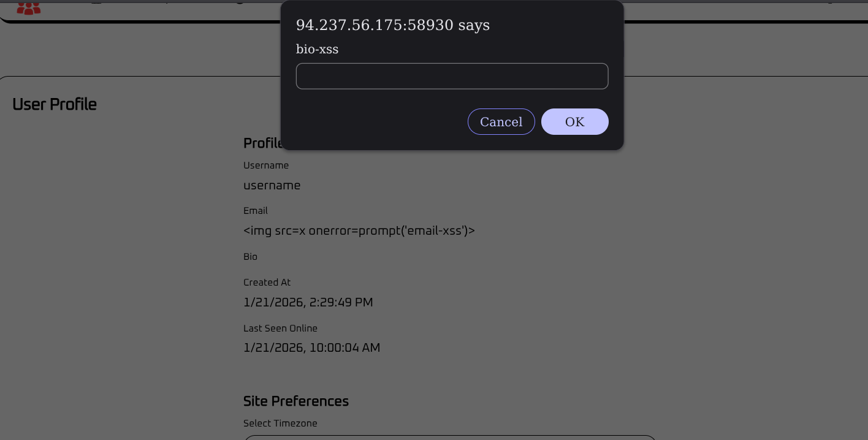Click the Username field label
The height and width of the screenshot is (440, 868).
(x=266, y=165)
